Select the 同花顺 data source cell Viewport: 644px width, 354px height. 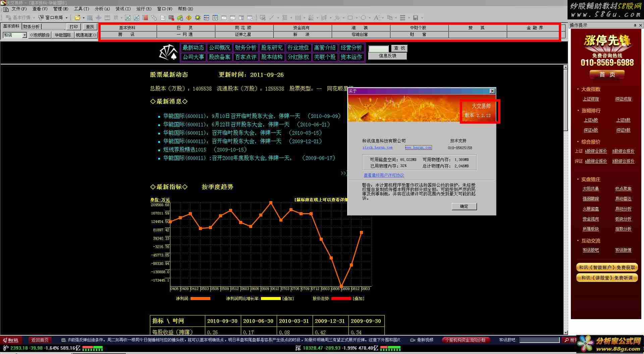click(244, 28)
